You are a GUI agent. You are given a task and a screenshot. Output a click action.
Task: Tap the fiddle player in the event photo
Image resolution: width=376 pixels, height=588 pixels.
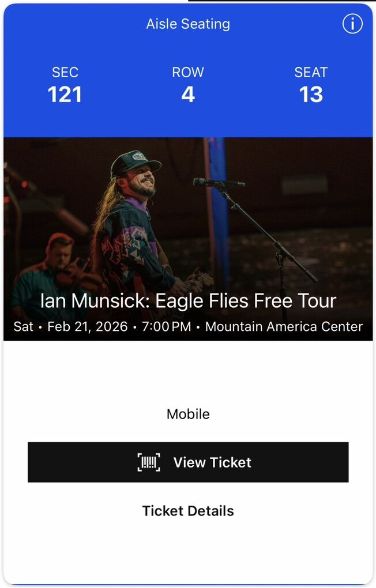[58, 265]
